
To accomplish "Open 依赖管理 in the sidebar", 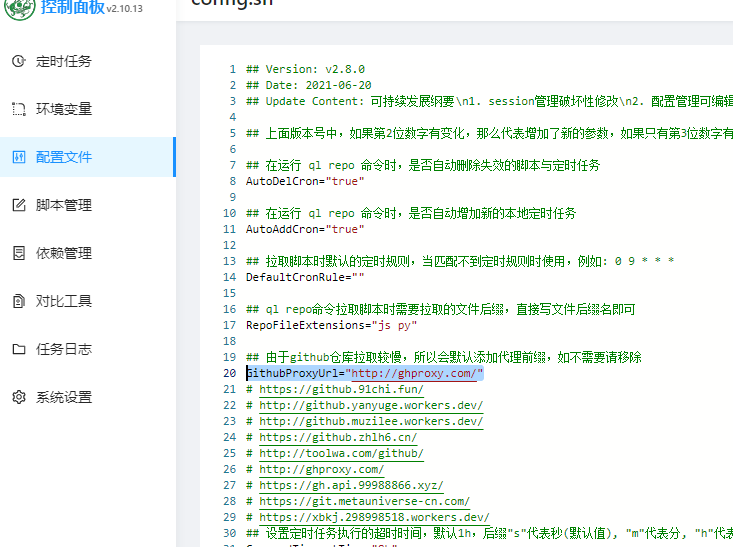I will [88, 253].
